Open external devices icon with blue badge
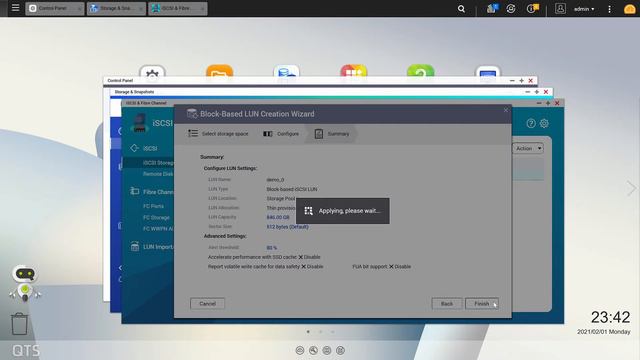This screenshot has height=360, width=640. [x=492, y=8]
